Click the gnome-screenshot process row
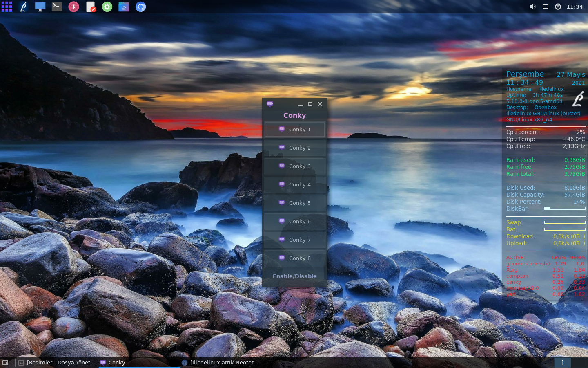 tap(546, 264)
